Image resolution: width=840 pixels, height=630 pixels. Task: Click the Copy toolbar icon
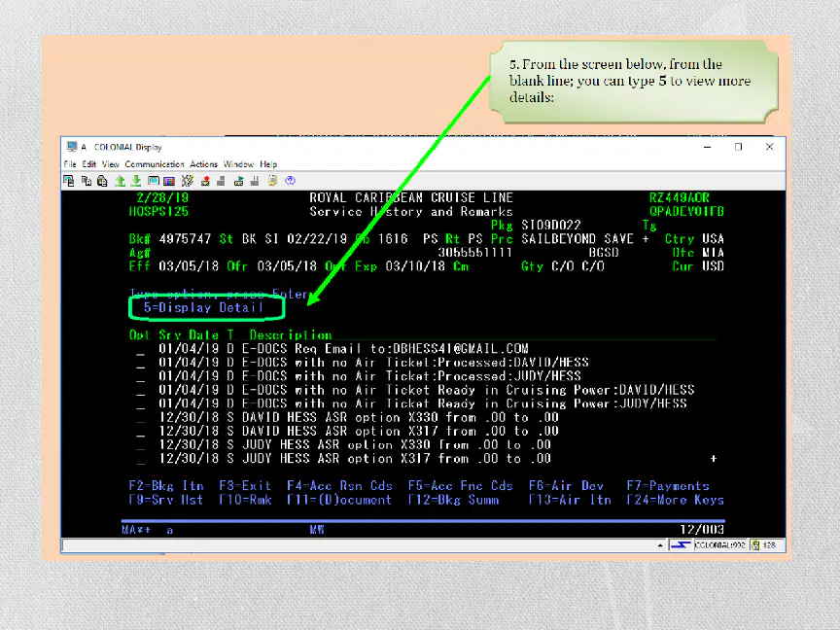[86, 181]
